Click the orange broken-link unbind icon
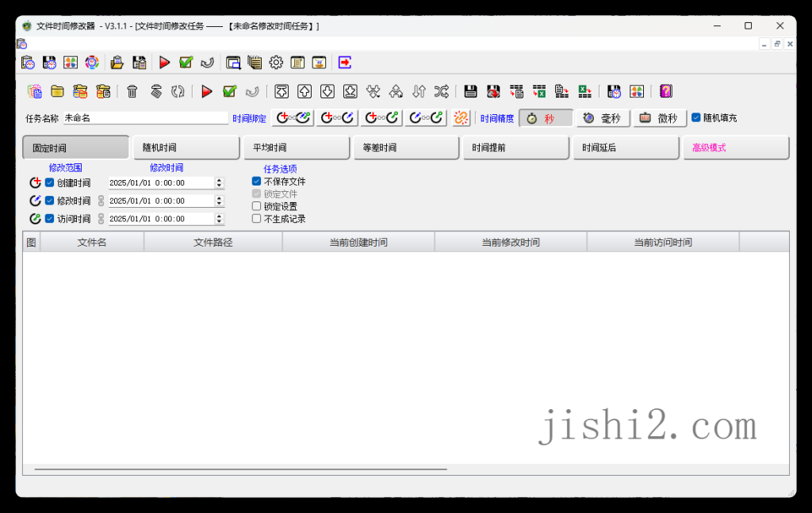The image size is (812, 513). 461,118
